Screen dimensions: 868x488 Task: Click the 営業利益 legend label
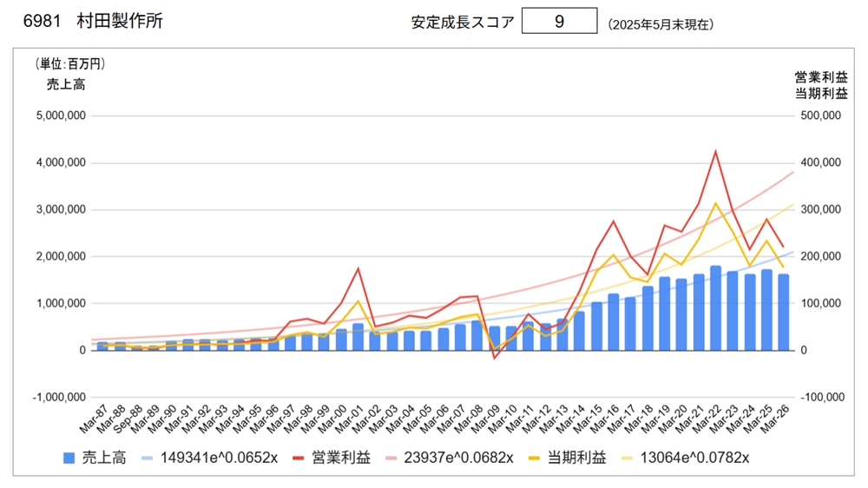(341, 458)
